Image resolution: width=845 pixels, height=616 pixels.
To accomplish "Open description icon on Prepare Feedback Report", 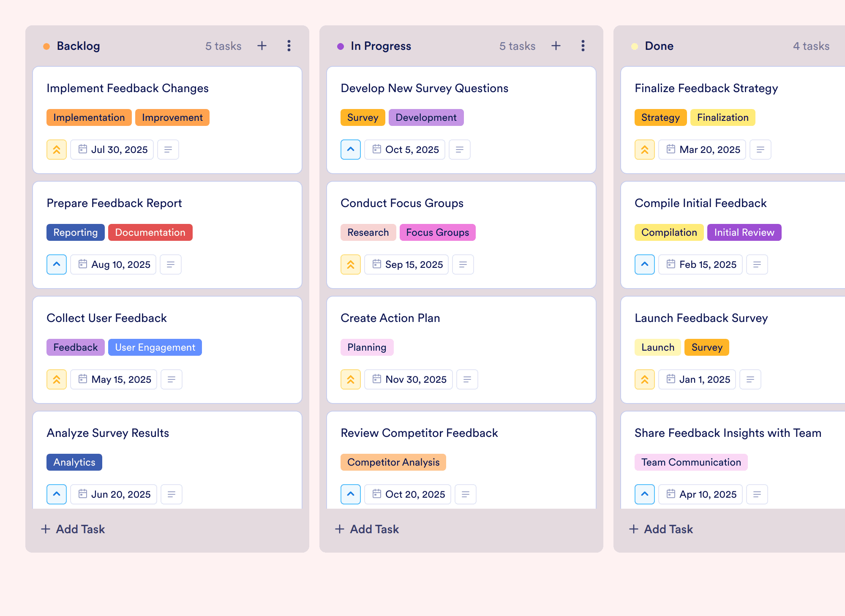I will click(171, 264).
